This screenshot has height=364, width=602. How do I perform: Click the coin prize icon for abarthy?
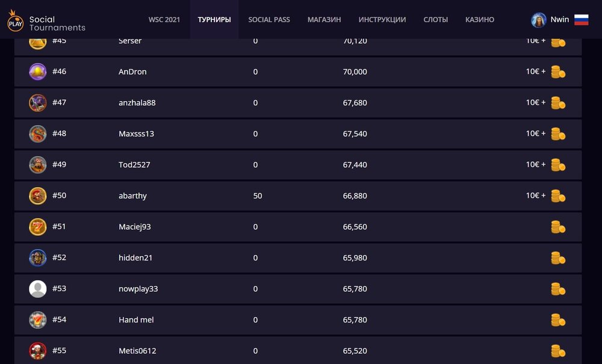558,196
